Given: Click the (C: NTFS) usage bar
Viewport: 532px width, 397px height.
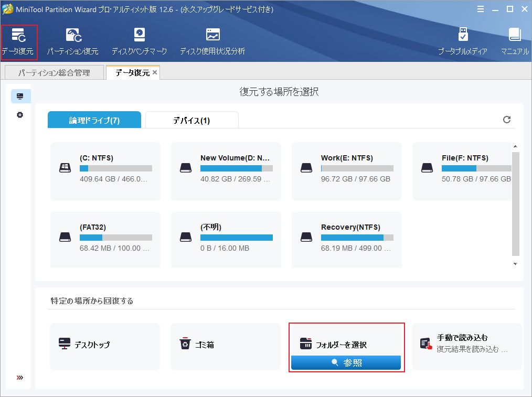Looking at the screenshot, I should pos(116,168).
